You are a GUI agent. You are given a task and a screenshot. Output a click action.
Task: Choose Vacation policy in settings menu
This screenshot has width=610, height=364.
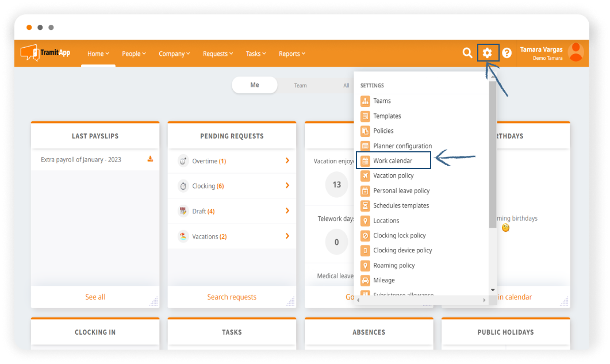tap(393, 176)
